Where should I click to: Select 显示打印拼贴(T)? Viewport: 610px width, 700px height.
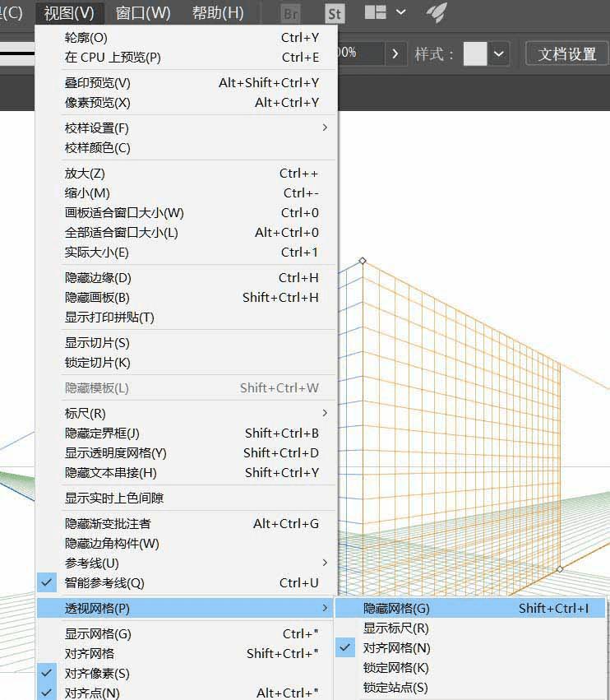[x=187, y=317]
